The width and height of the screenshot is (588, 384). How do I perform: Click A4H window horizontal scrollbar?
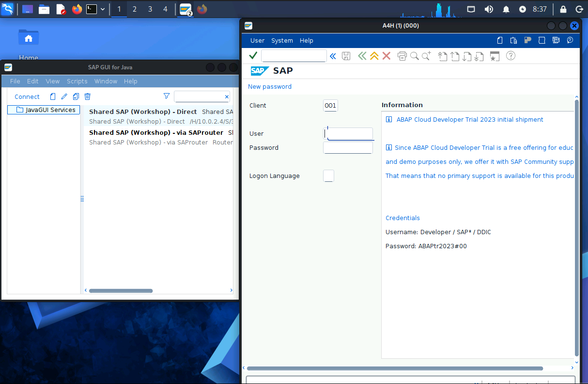pos(395,368)
